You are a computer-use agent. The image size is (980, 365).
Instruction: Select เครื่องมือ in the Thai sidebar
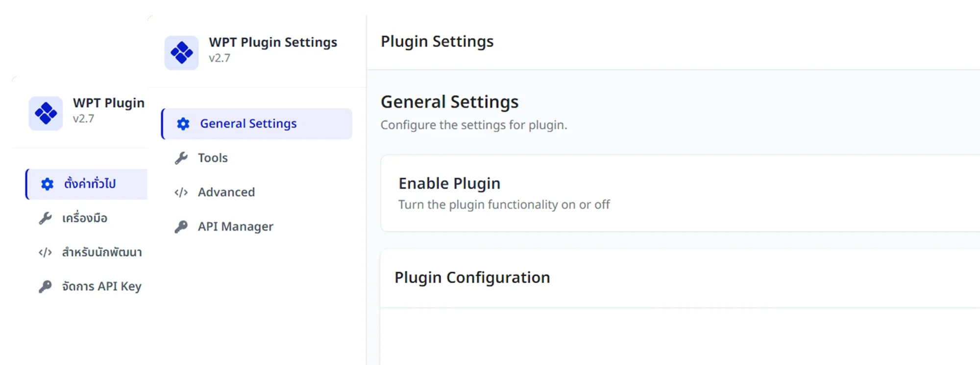pos(87,218)
